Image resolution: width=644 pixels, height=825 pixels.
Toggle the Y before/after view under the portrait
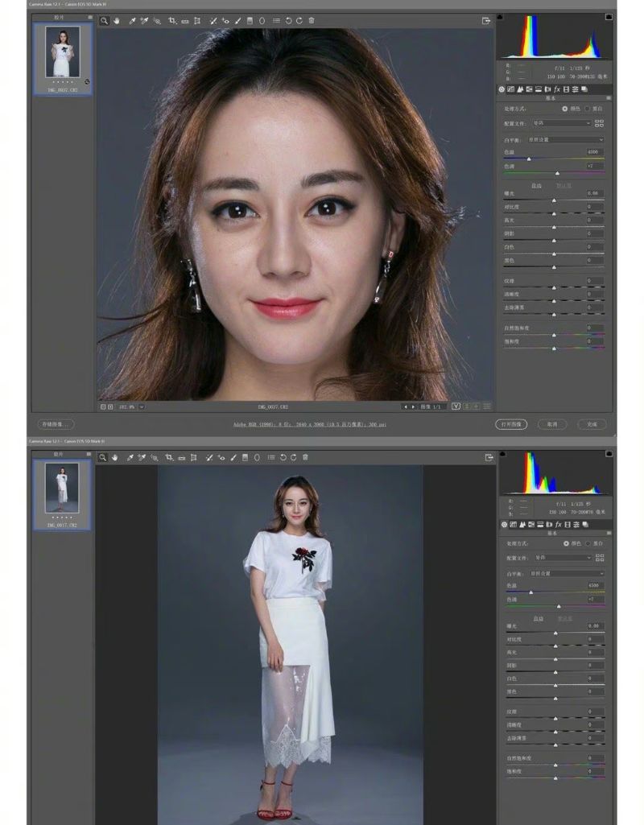tap(456, 406)
